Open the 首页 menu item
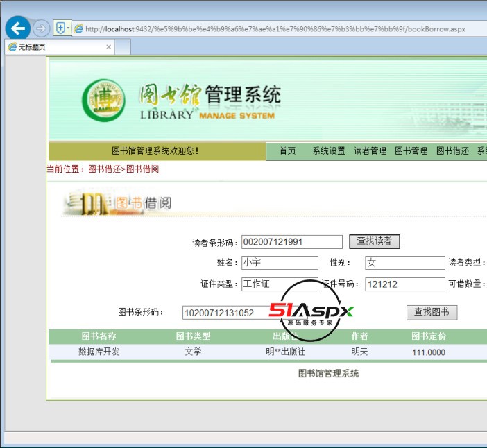Viewport: 487px width, 448px height. (287, 151)
